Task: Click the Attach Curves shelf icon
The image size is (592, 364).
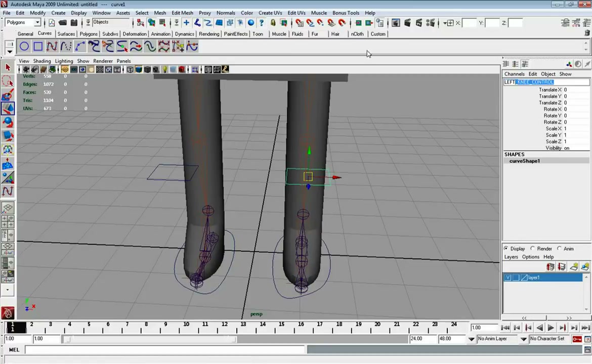Action: (94, 47)
